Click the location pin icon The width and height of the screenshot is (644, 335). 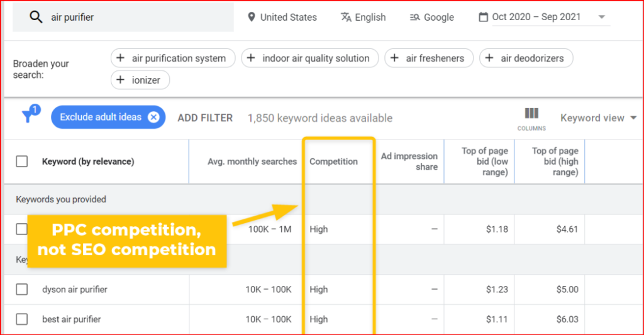pyautogui.click(x=252, y=17)
